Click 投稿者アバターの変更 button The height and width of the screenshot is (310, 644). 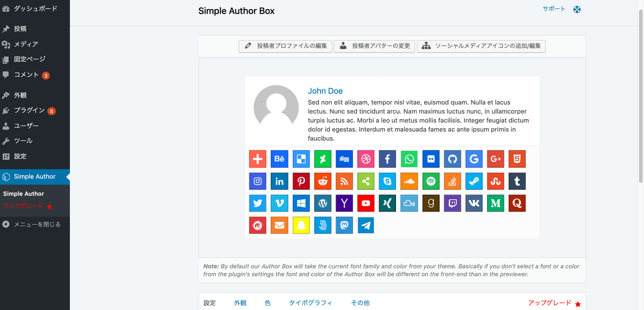(374, 46)
